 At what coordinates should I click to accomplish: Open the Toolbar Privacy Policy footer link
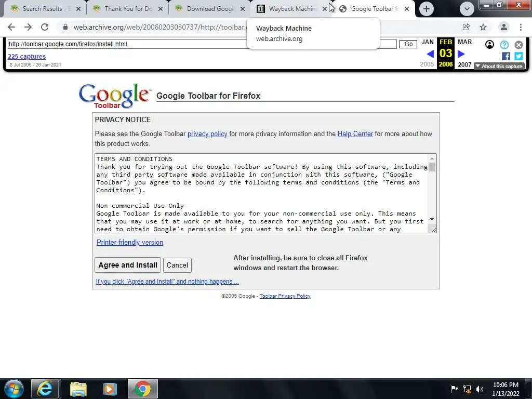(x=285, y=296)
